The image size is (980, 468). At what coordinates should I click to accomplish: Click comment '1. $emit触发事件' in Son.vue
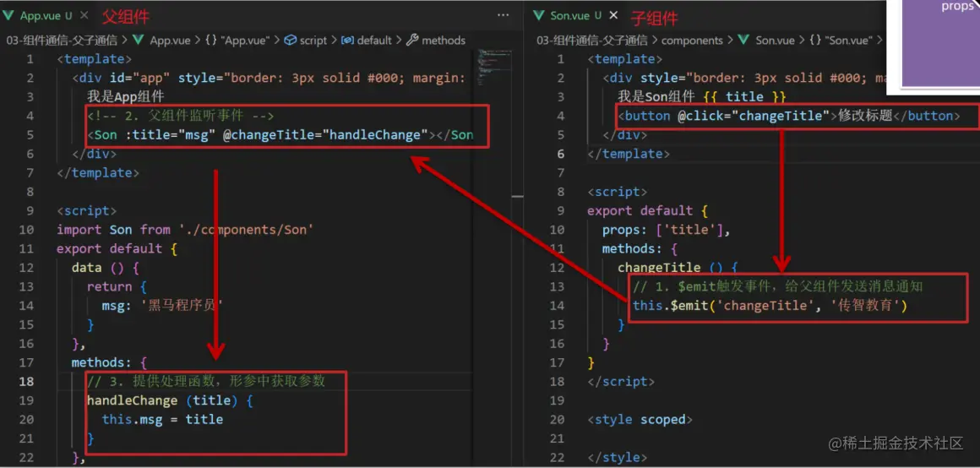pyautogui.click(x=778, y=287)
